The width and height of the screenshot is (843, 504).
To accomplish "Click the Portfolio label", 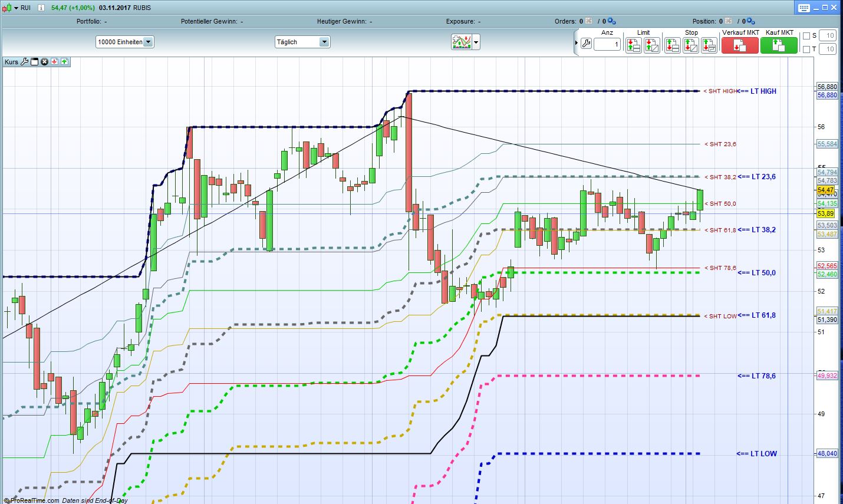I will [90, 21].
